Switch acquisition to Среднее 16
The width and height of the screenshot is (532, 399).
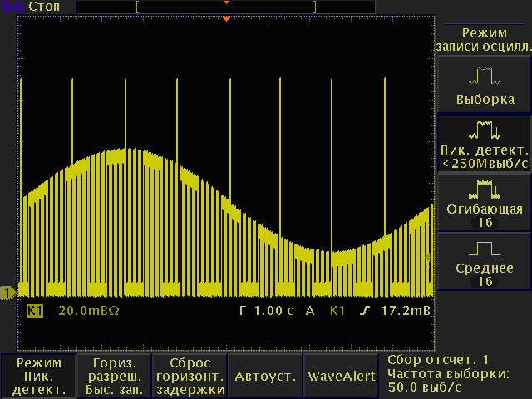(484, 275)
